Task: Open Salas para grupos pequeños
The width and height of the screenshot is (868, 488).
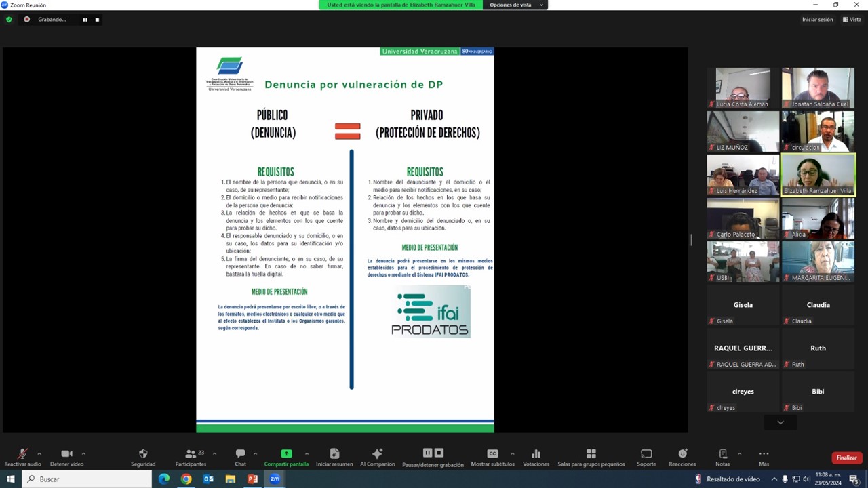Action: (x=591, y=454)
